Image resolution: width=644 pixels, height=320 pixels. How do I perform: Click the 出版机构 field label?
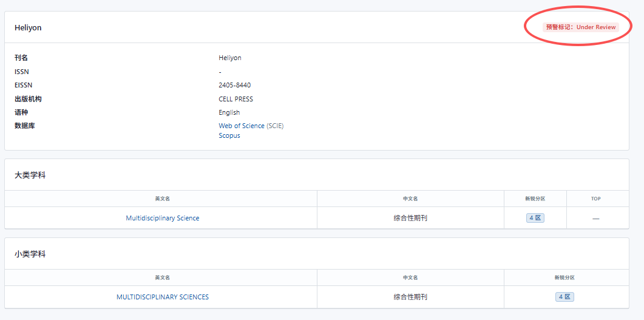(x=28, y=99)
